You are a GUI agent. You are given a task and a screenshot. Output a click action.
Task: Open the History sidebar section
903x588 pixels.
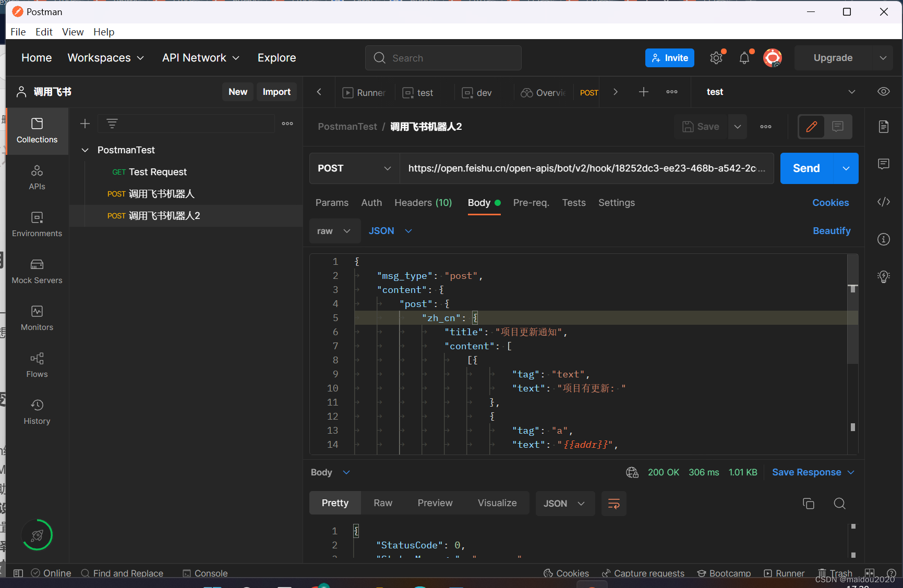click(37, 412)
